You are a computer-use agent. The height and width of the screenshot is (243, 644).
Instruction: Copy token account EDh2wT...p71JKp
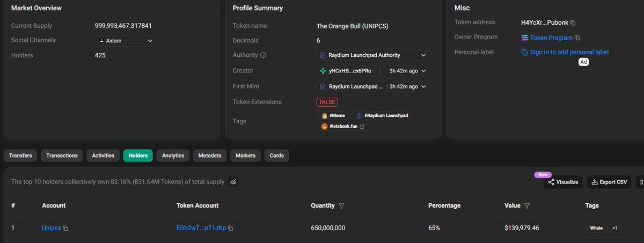(230, 229)
